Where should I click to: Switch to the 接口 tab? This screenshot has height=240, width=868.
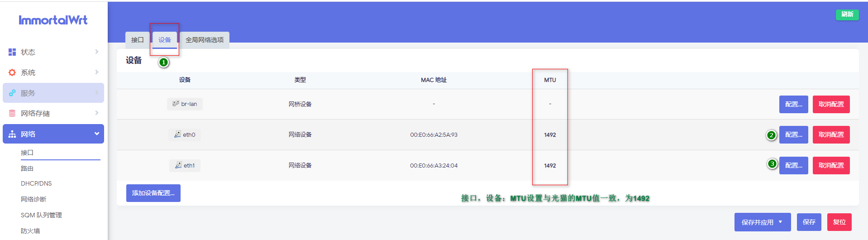click(x=137, y=40)
